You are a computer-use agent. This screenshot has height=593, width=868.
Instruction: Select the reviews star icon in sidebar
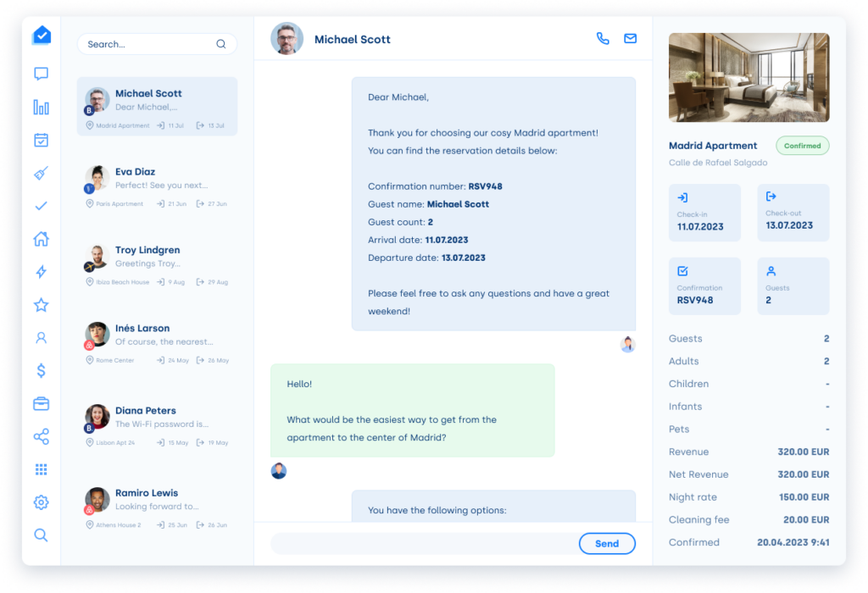tap(40, 304)
